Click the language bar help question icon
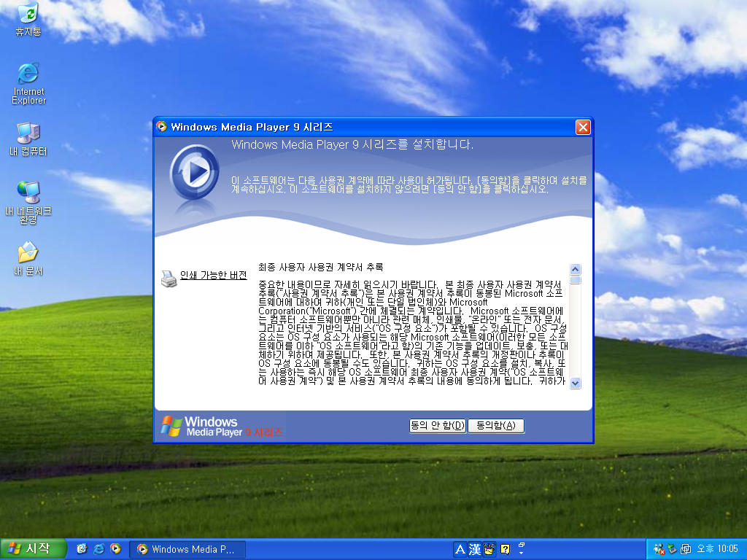The width and height of the screenshot is (747, 560). coord(506,550)
